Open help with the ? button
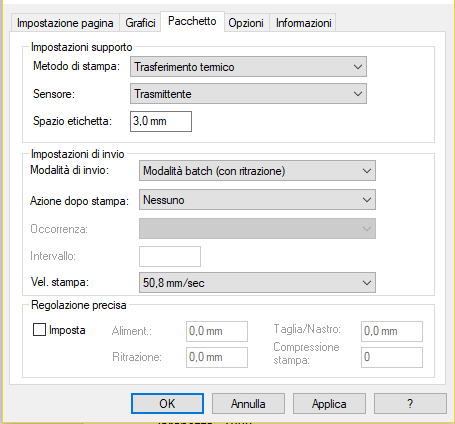 [x=410, y=404]
